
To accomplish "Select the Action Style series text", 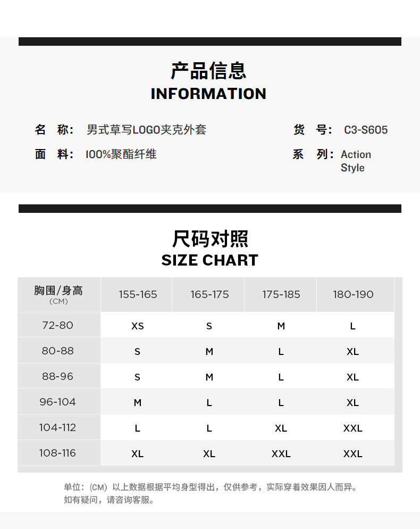I will pos(356,161).
